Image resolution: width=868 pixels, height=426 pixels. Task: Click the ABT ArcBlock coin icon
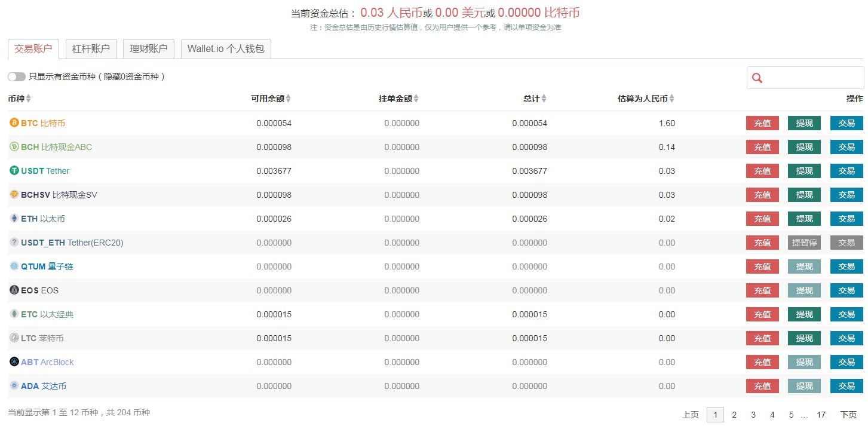tap(14, 362)
